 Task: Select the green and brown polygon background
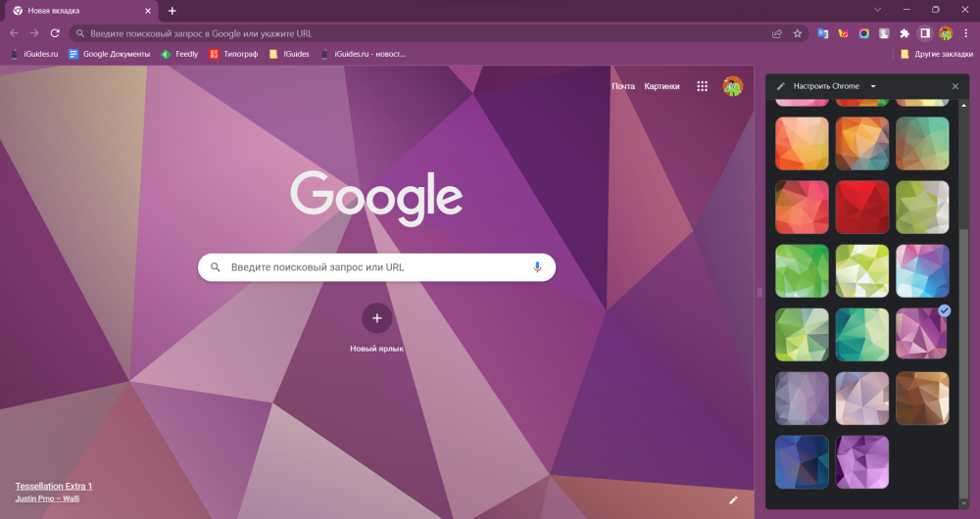922,143
